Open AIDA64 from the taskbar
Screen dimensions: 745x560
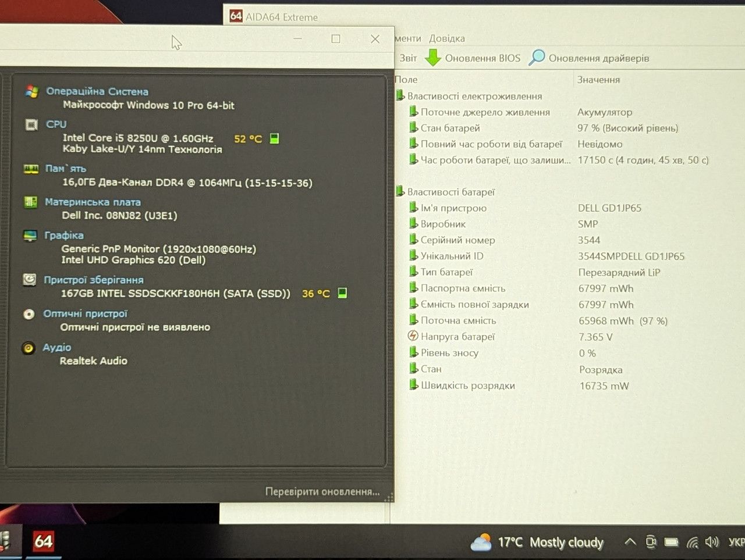pos(43,541)
